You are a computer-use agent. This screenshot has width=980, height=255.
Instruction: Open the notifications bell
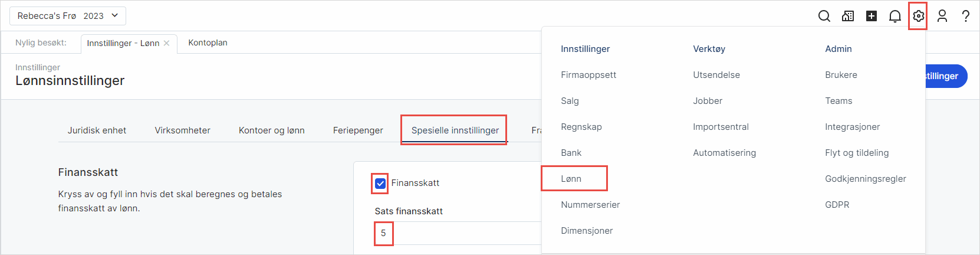[895, 16]
